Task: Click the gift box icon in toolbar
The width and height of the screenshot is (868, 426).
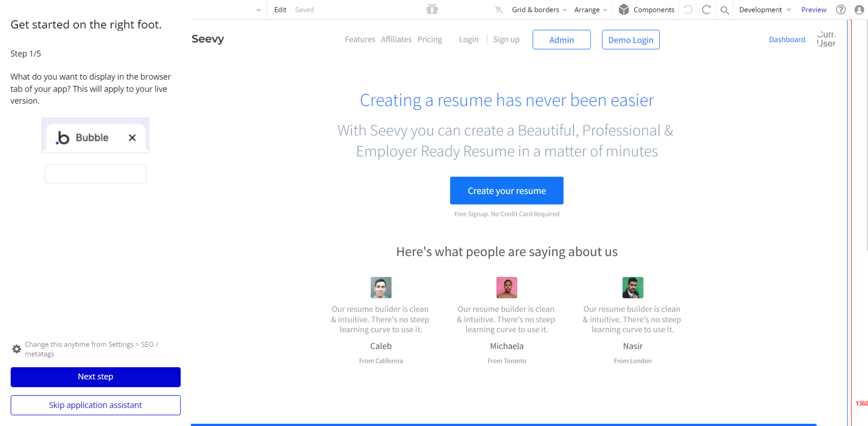Action: tap(432, 9)
